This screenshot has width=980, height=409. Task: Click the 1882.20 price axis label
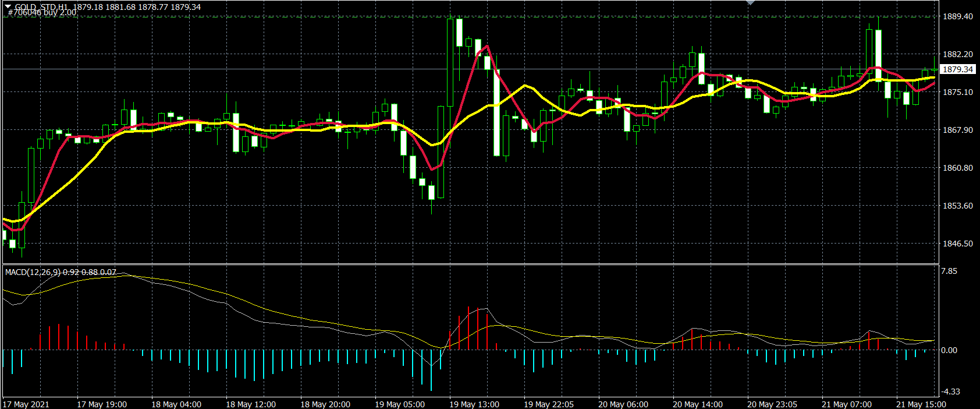(957, 54)
